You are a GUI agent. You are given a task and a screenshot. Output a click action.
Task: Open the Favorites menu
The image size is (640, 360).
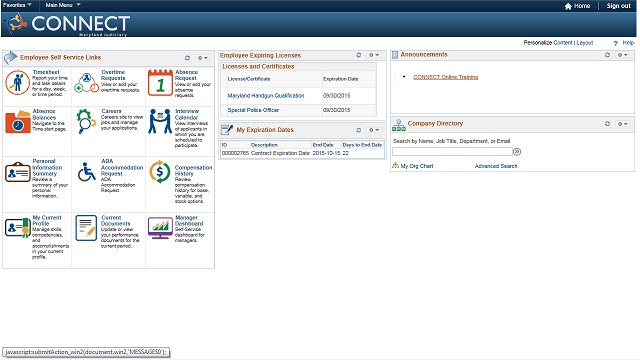click(17, 5)
